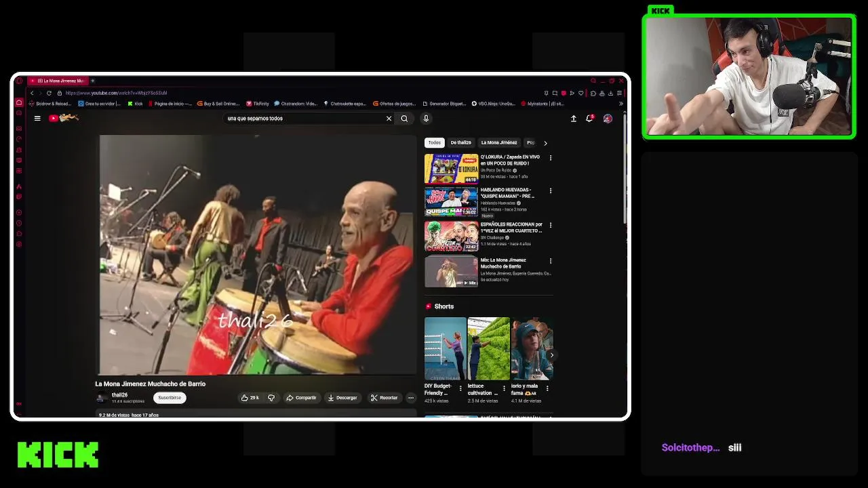The image size is (868, 488).
Task: Click the Suscribirse button
Action: point(170,398)
